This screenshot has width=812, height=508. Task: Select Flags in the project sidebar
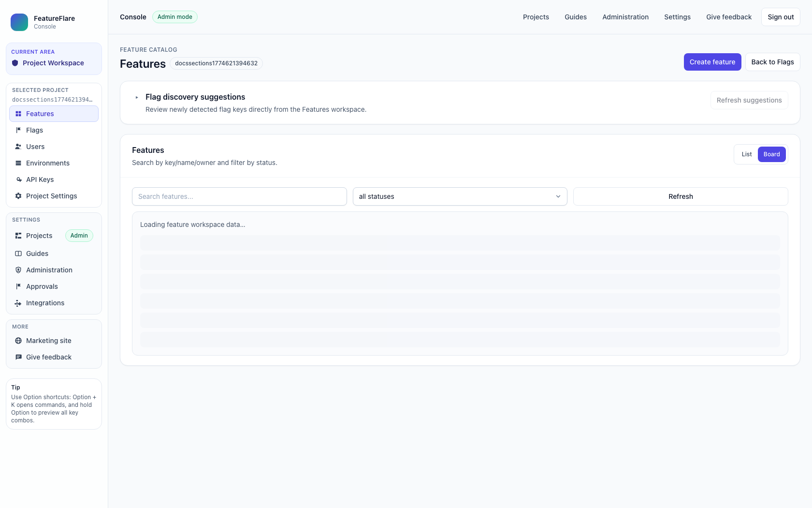click(x=54, y=130)
